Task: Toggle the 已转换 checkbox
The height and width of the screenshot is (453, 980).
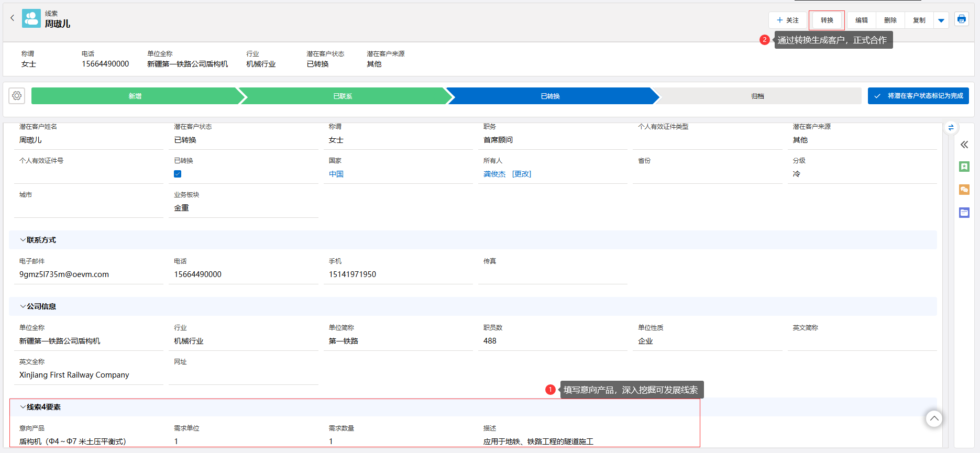Action: (x=178, y=174)
